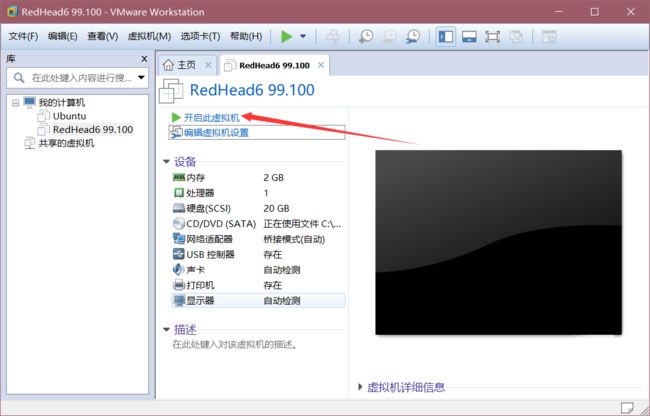
Task: Click the large VM icon beside title
Action: (171, 91)
